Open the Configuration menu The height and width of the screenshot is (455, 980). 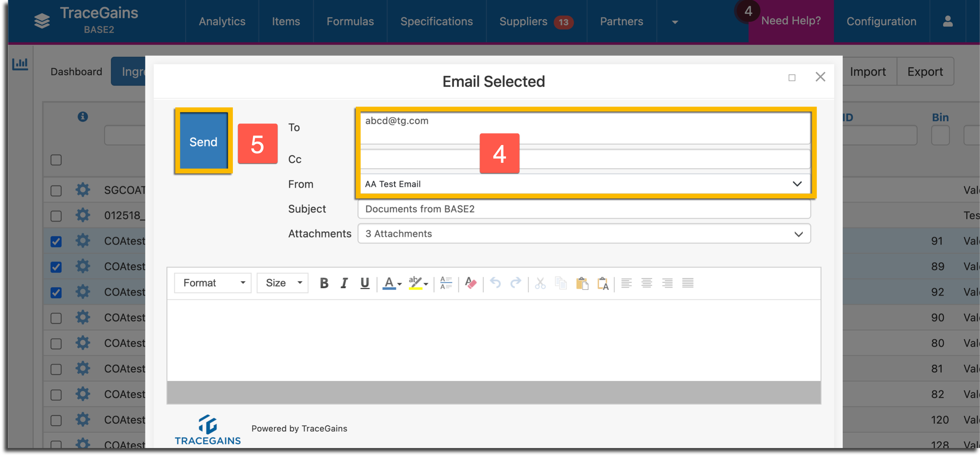881,21
